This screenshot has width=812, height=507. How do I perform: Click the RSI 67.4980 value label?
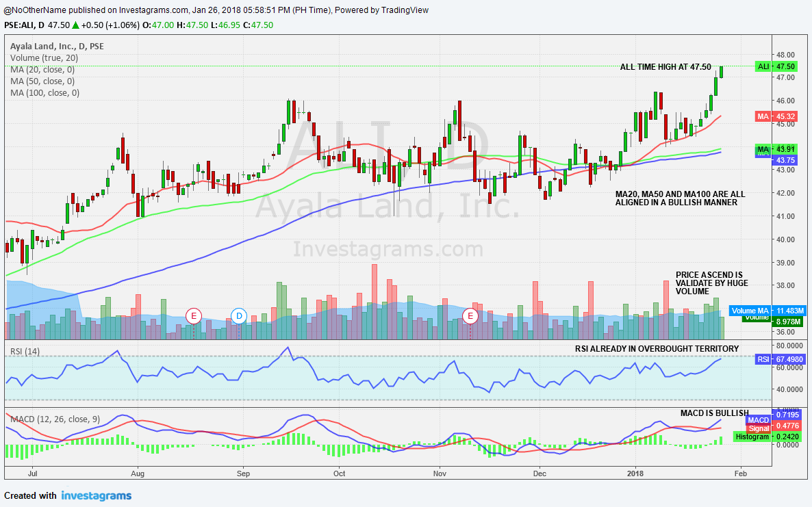[781, 359]
